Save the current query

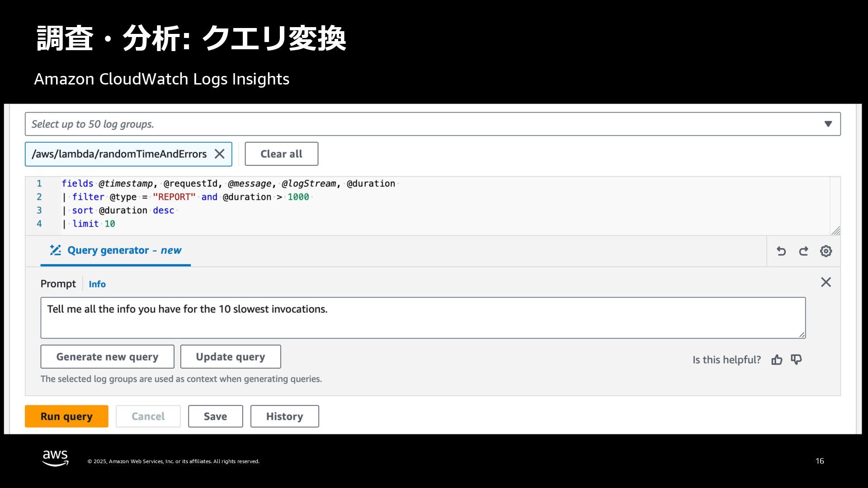coord(216,417)
